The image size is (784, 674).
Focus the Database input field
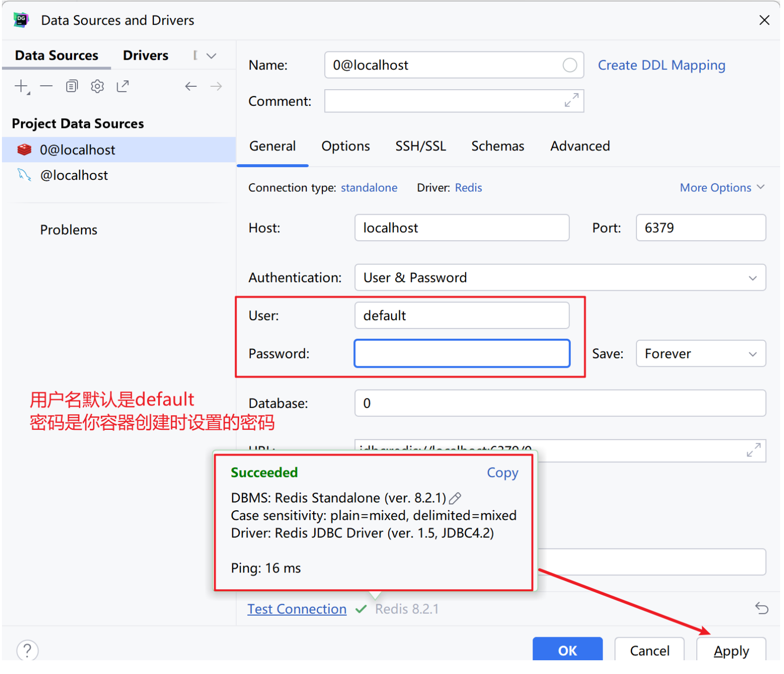(x=560, y=403)
